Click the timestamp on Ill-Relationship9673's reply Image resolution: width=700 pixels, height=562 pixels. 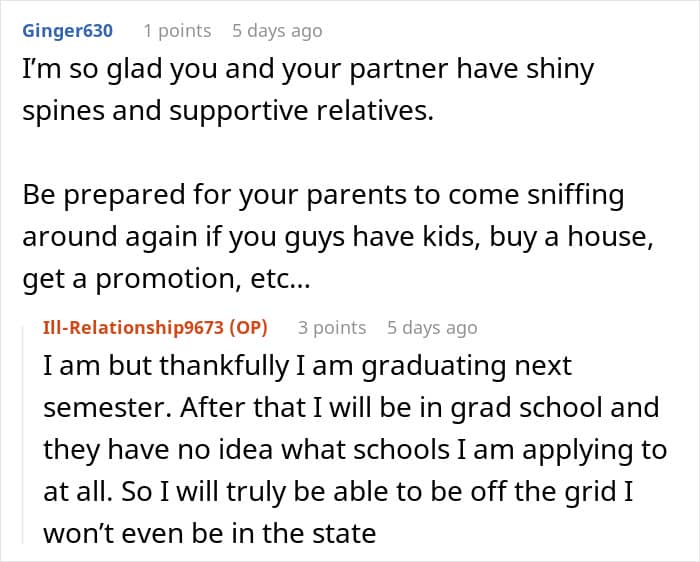pos(432,328)
